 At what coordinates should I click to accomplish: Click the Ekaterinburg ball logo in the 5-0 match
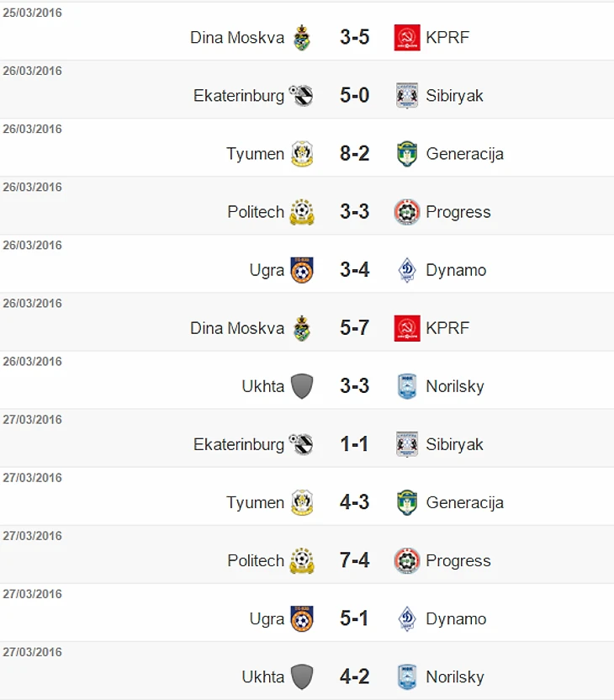tap(301, 96)
